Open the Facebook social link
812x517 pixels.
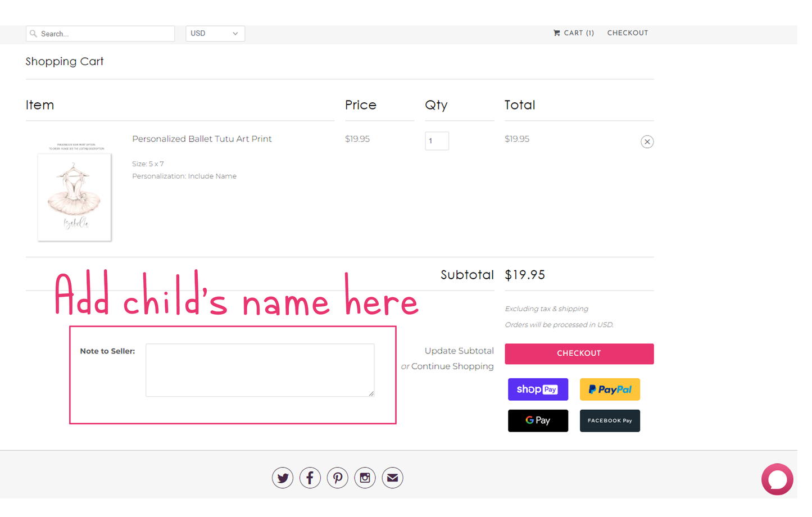[x=310, y=478]
